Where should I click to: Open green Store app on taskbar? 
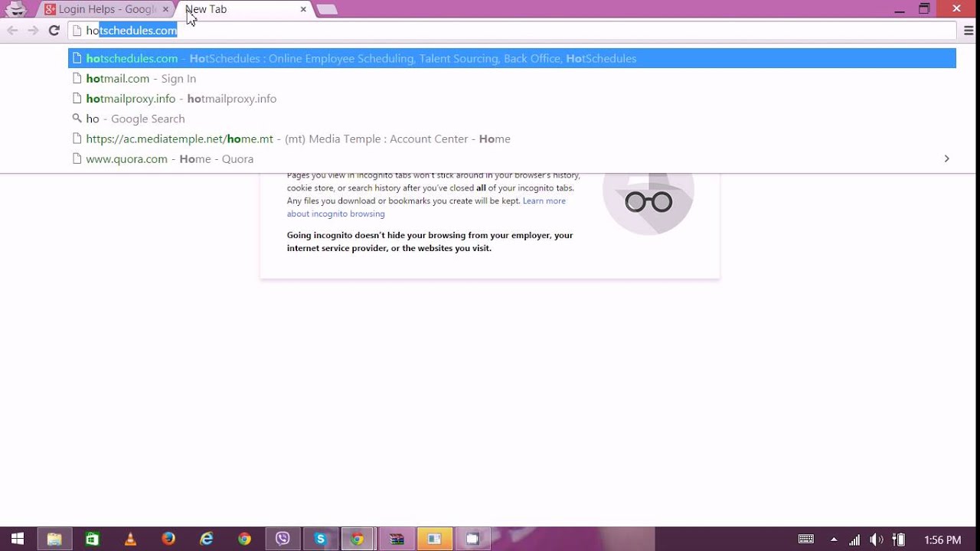pyautogui.click(x=92, y=539)
